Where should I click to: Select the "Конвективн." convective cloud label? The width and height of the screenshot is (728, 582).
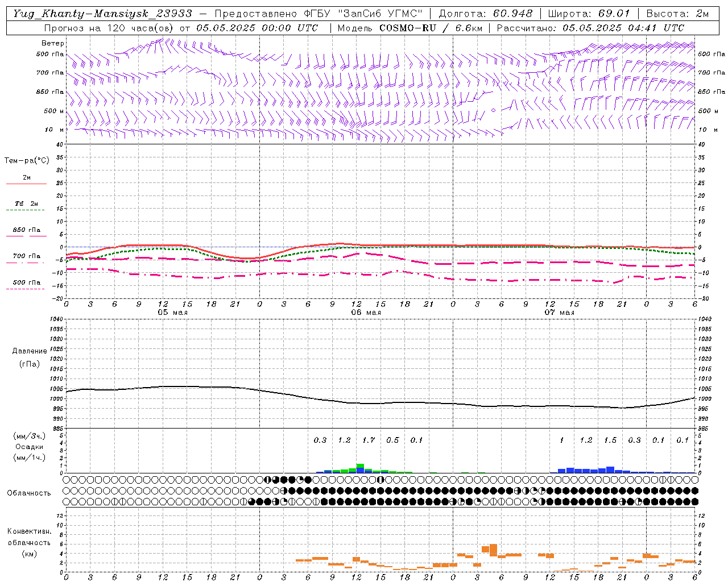coord(29,531)
